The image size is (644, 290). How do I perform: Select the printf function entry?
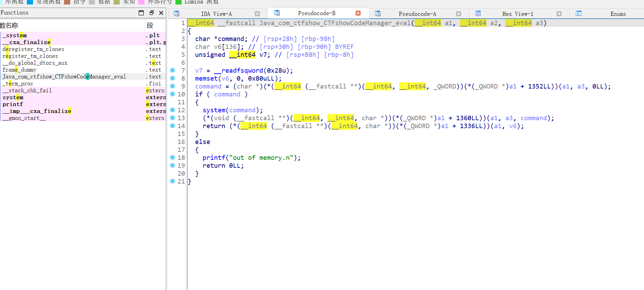tap(13, 104)
